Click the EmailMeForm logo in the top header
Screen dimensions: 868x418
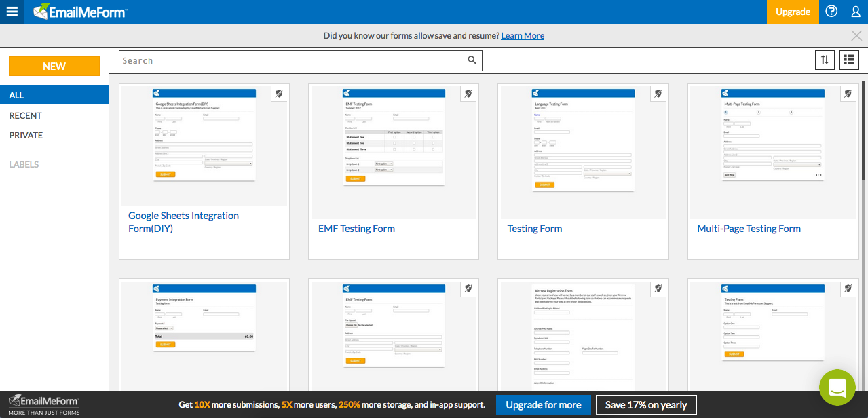[80, 12]
